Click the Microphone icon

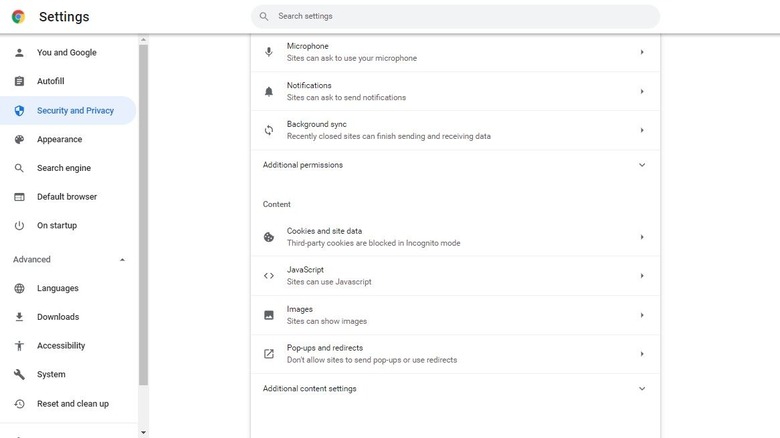click(x=268, y=52)
